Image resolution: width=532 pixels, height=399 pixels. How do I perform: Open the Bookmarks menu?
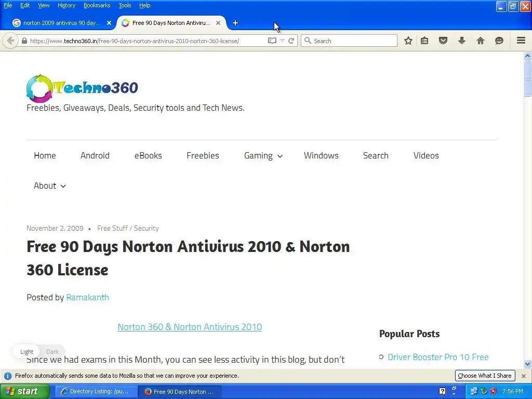coord(97,5)
